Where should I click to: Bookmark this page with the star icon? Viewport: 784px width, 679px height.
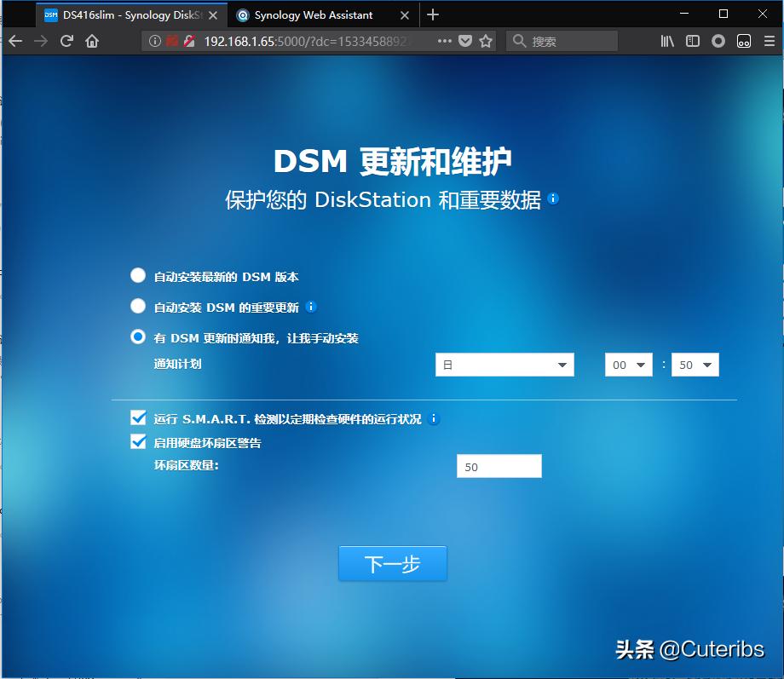point(486,40)
